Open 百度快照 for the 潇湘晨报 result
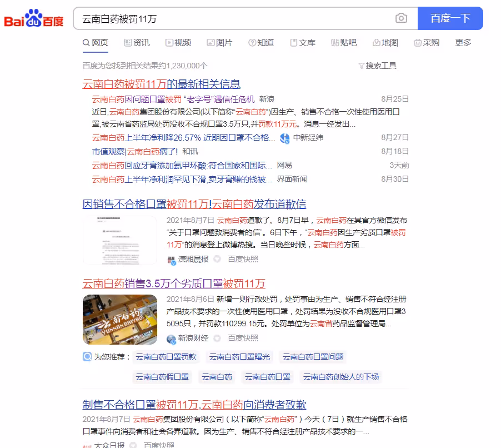Screen dimensions: 501x448 click(243, 259)
